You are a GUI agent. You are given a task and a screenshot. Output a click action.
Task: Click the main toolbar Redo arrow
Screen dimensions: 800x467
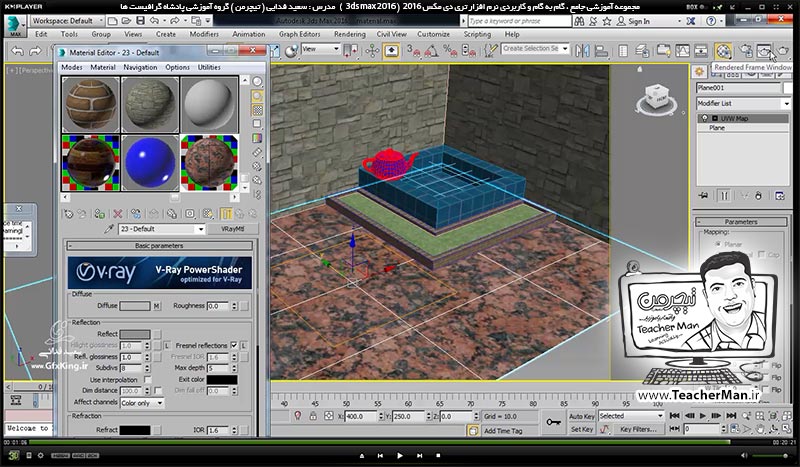[x=35, y=51]
